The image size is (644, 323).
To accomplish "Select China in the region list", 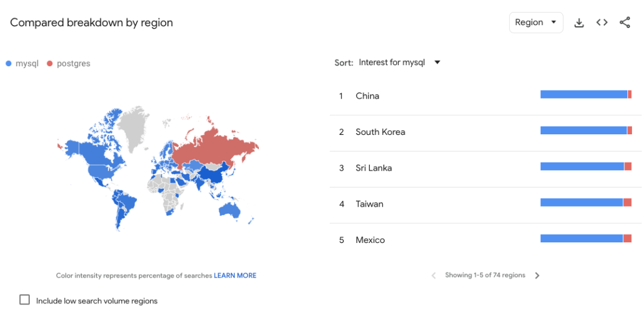I will pos(367,96).
